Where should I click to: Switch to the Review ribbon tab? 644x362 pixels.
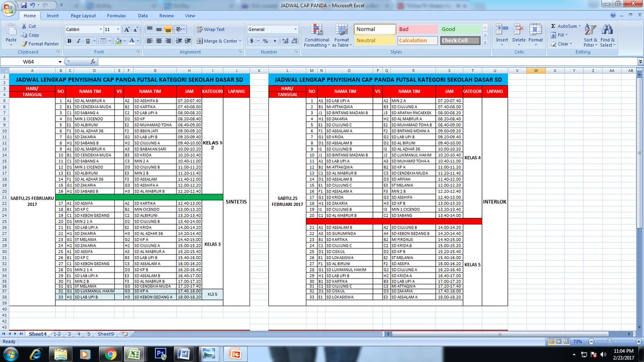(166, 16)
